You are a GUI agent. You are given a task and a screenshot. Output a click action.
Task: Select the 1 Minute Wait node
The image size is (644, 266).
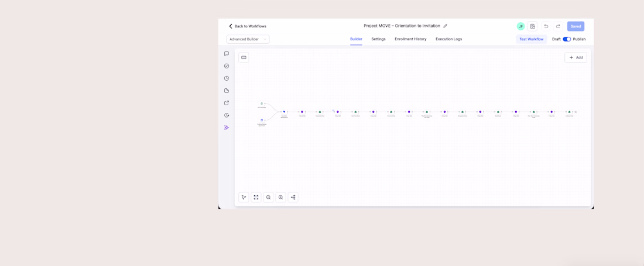[302, 113]
